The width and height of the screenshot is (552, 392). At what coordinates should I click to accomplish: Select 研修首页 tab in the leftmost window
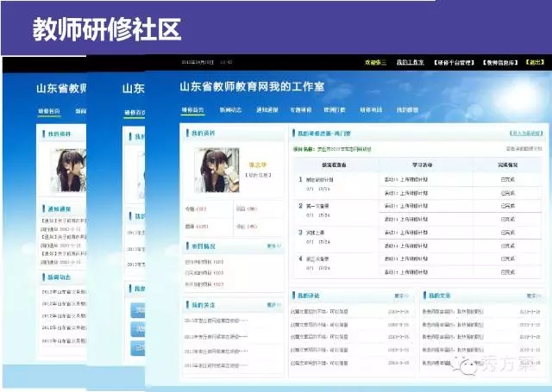click(49, 111)
